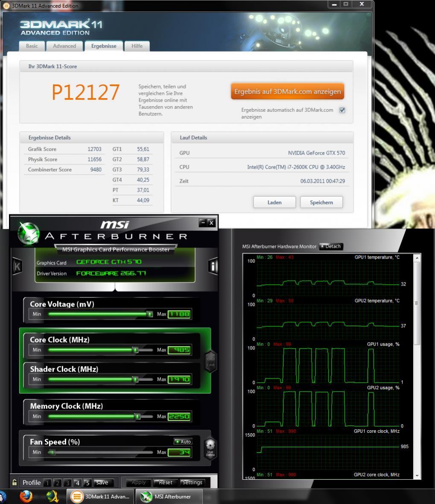Click the NVIDIA GeForce GTX 570 text

point(316,153)
